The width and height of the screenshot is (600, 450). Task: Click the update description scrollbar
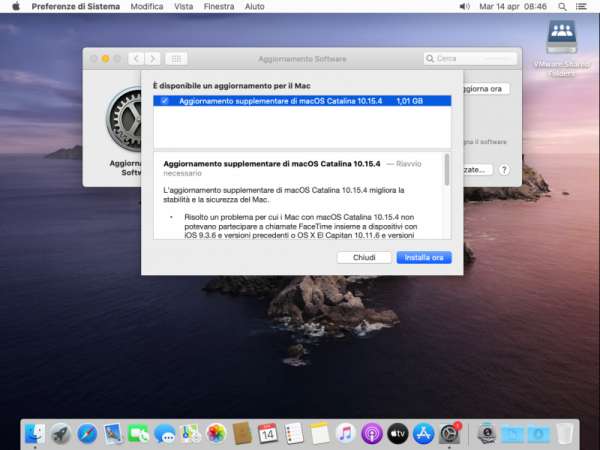447,170
